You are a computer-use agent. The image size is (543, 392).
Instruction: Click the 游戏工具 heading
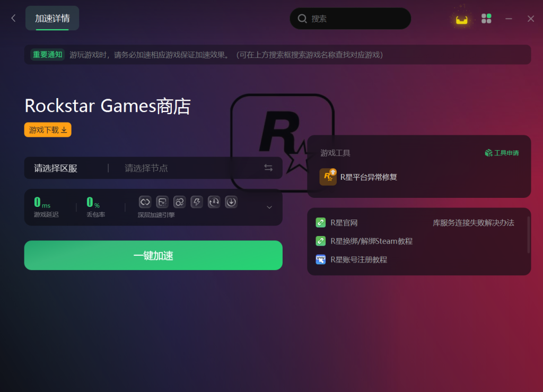(x=335, y=153)
